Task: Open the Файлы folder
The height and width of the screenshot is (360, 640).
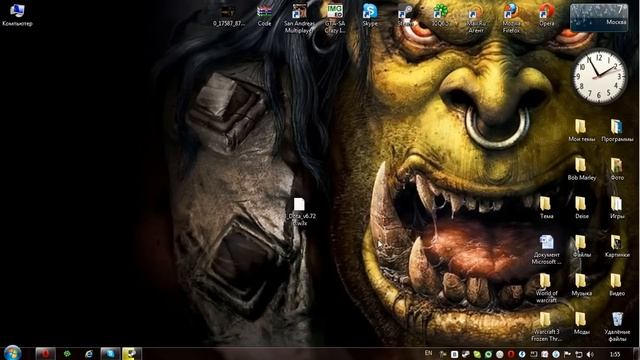Action: (581, 246)
